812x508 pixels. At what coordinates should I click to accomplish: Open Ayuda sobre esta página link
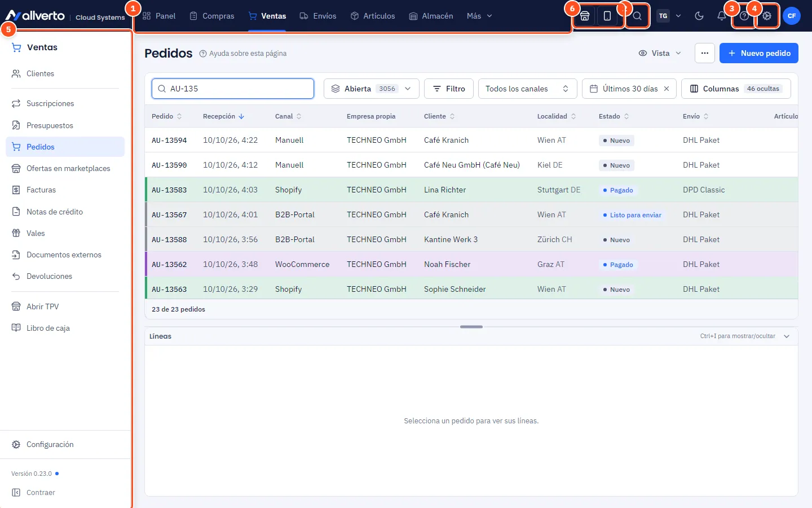[x=243, y=54]
